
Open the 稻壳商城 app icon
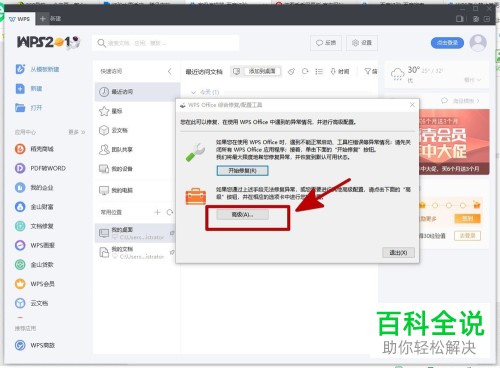tap(20, 149)
